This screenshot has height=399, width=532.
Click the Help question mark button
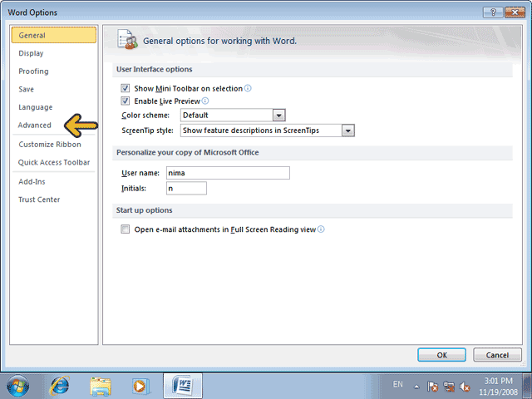[x=493, y=12]
